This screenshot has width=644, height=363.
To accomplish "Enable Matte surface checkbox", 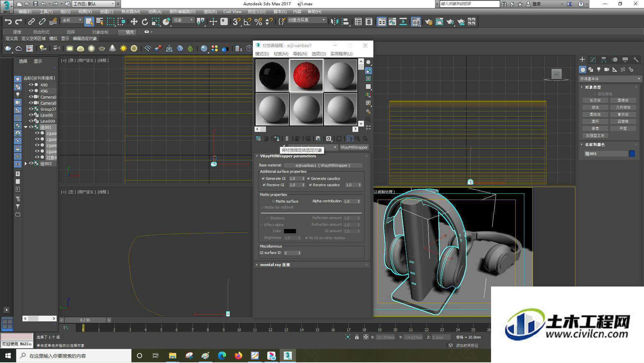I will click(273, 201).
